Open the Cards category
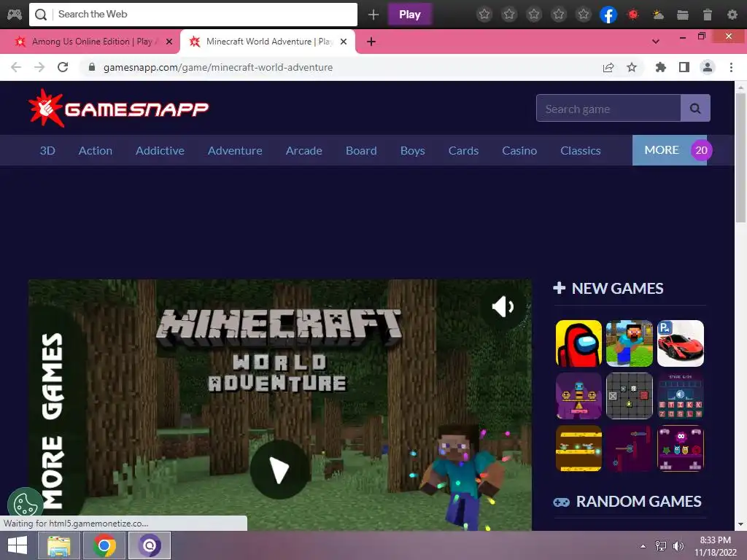Screen dimensions: 747x560 tap(463, 150)
